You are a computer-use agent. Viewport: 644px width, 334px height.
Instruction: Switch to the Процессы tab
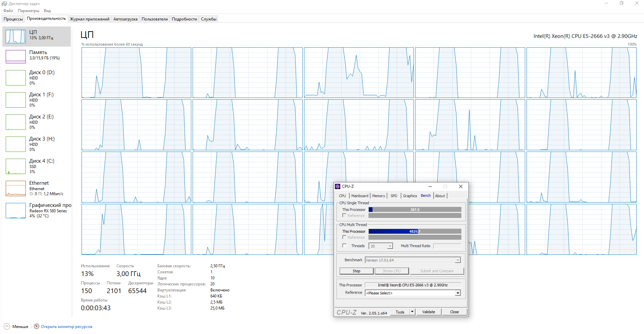(x=13, y=19)
